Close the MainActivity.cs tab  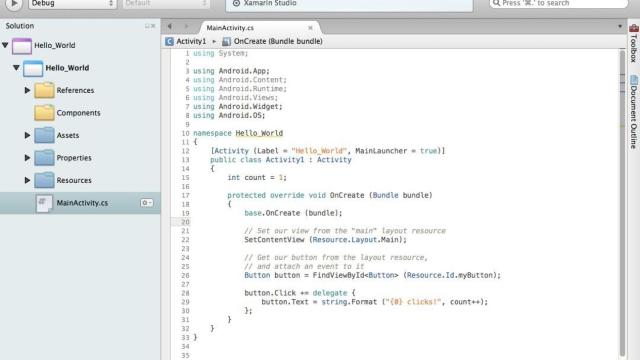pyautogui.click(x=310, y=28)
